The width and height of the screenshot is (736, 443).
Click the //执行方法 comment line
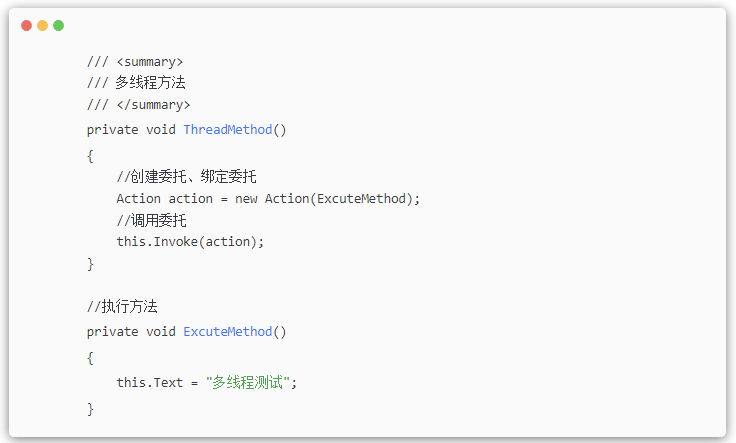[122, 306]
